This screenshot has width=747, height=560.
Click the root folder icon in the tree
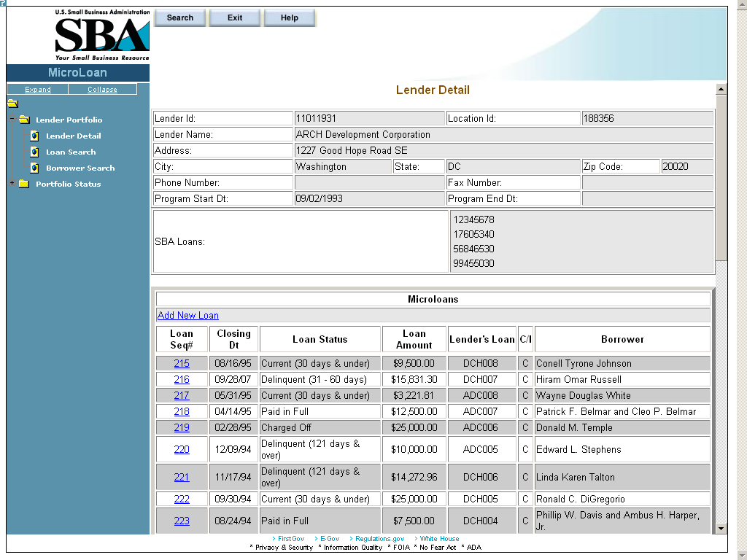point(12,104)
